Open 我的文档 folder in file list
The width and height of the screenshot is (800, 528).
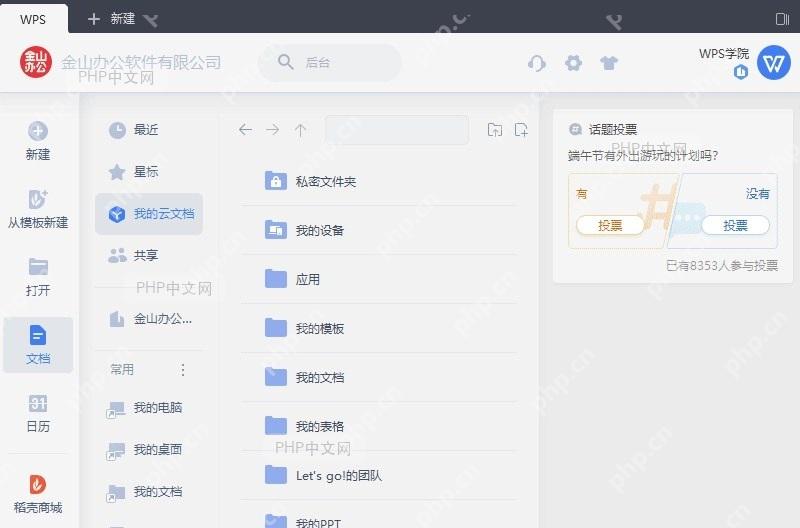click(x=380, y=377)
